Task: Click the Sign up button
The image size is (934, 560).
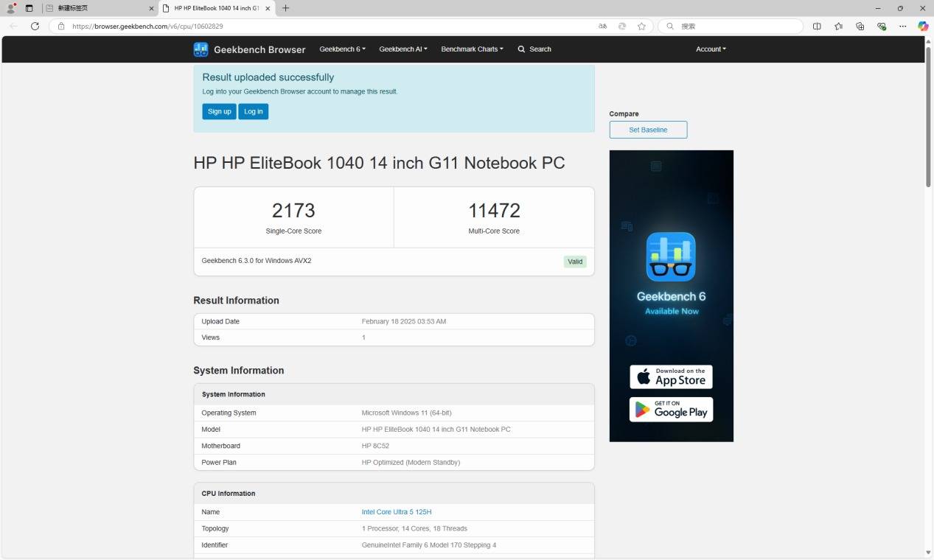Action: (219, 111)
